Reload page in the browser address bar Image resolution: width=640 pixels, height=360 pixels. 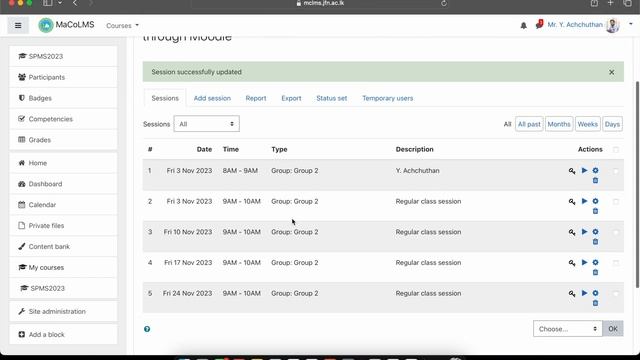coord(444,3)
